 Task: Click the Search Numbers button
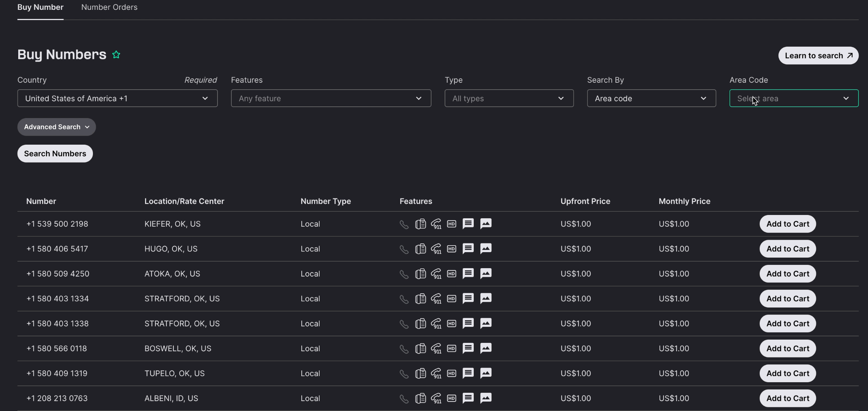pyautogui.click(x=55, y=154)
